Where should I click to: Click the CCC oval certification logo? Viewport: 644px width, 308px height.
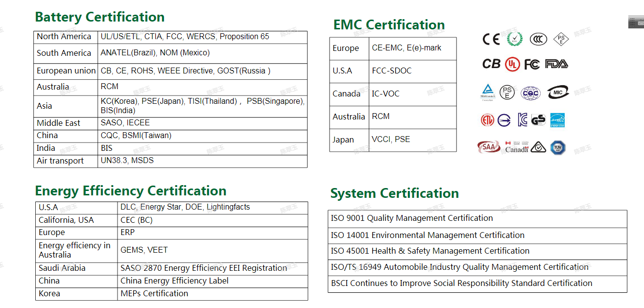click(538, 39)
